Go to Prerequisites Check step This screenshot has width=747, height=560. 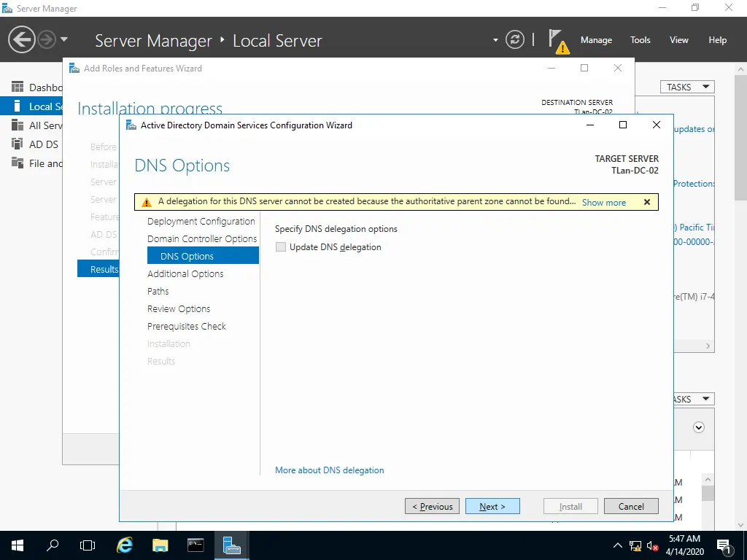tap(186, 326)
